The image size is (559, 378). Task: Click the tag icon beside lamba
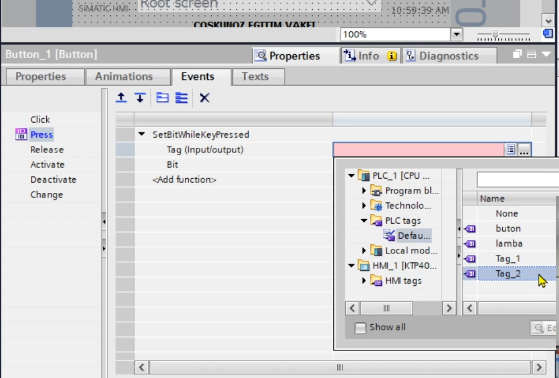click(x=470, y=244)
